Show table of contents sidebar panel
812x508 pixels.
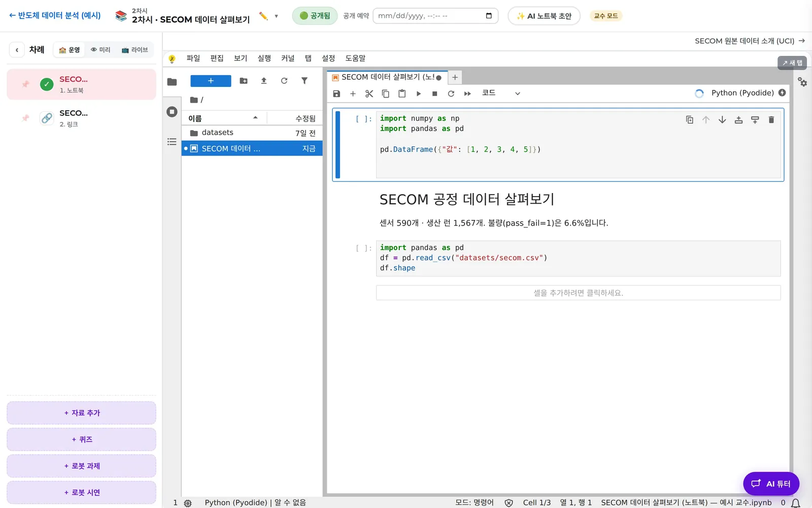point(172,142)
